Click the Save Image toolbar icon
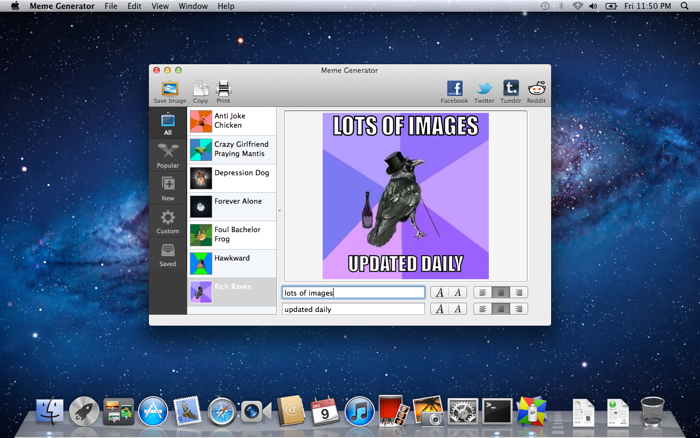Viewport: 700px width, 438px height. (x=170, y=92)
